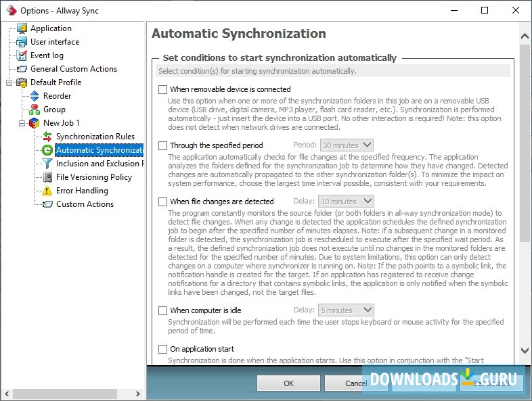The image size is (532, 401).
Task: Click the Synchronization Rules arrows icon
Action: click(47, 137)
